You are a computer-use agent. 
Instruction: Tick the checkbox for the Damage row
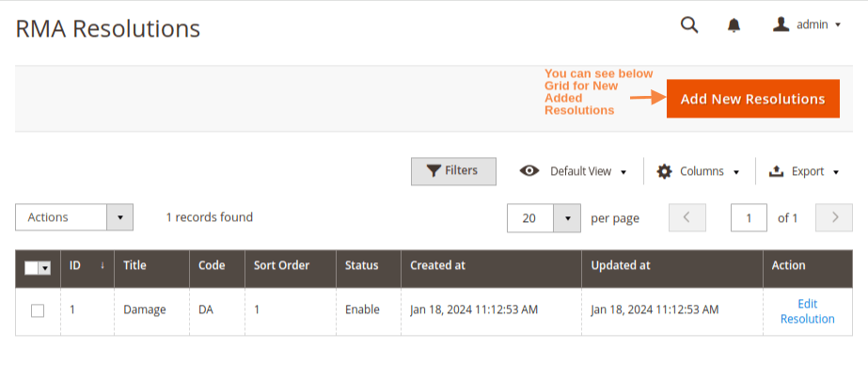pyautogui.click(x=38, y=310)
